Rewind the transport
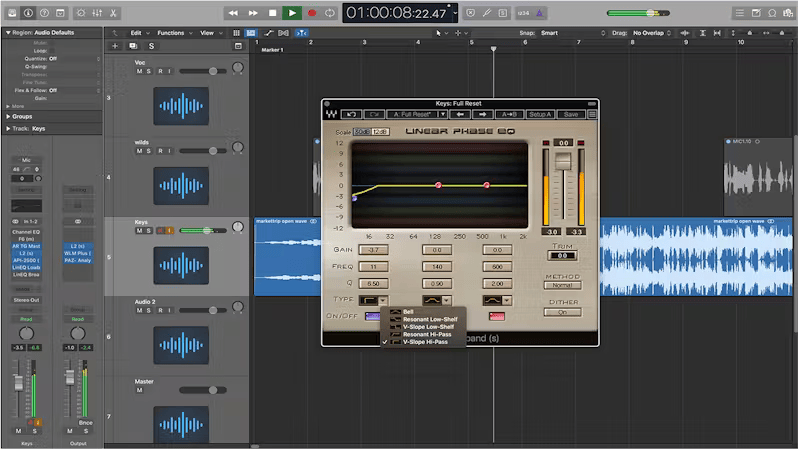Image resolution: width=798 pixels, height=449 pixels. point(233,13)
